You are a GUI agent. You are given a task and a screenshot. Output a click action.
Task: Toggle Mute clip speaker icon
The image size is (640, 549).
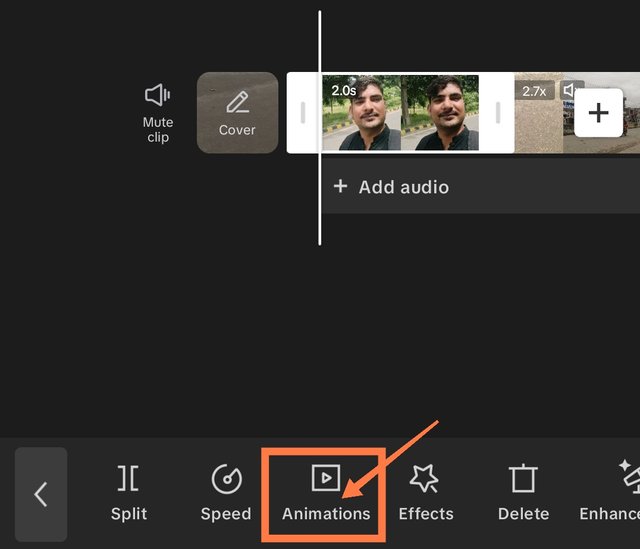pyautogui.click(x=158, y=95)
